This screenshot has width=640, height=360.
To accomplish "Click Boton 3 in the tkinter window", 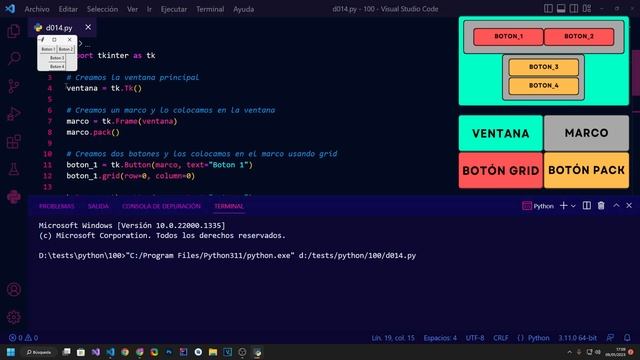I will coord(57,58).
